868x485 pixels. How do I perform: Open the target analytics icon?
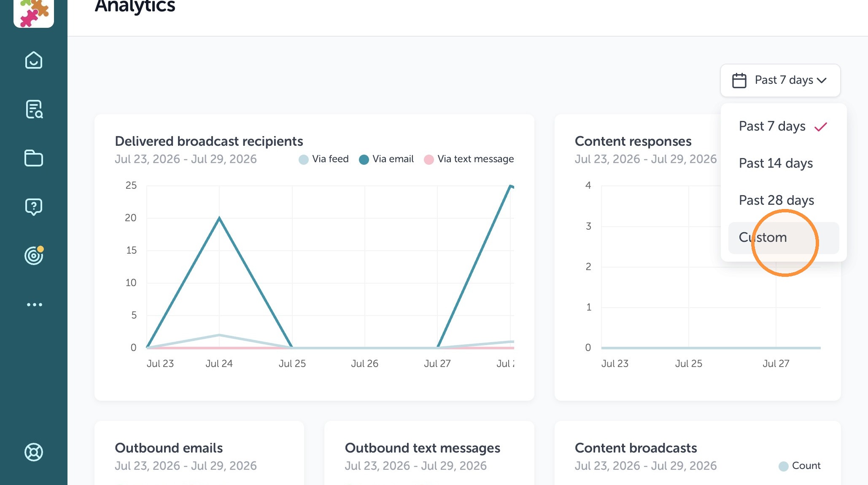34,255
